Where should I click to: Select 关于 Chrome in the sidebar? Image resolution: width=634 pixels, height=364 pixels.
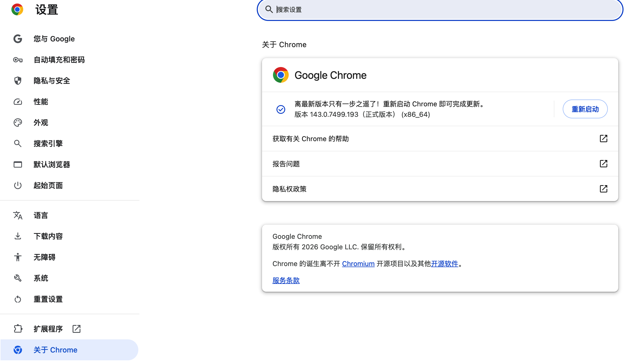tap(55, 350)
